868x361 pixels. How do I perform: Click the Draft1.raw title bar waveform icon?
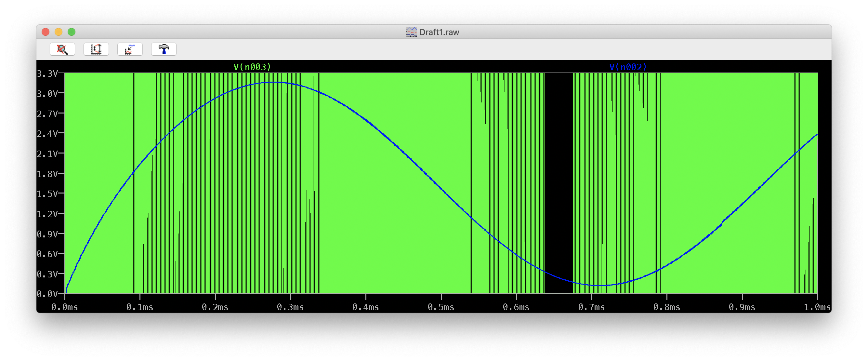[411, 32]
